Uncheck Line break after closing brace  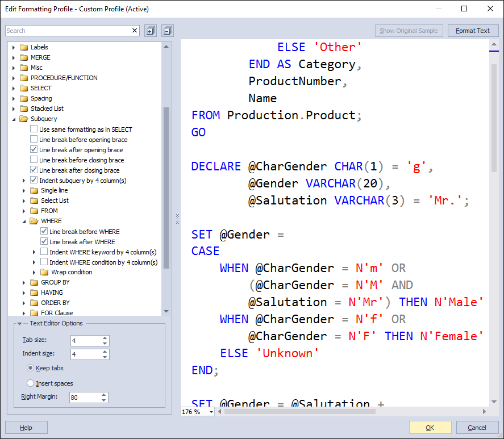coord(34,170)
